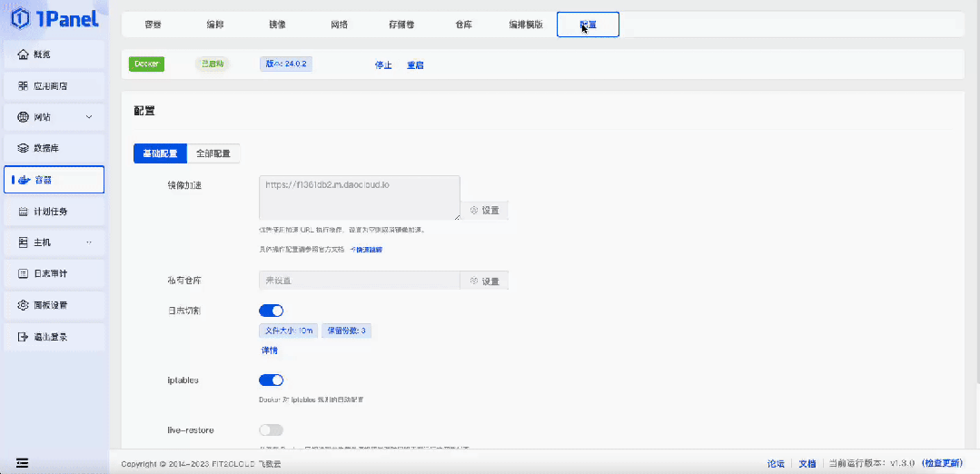This screenshot has width=980, height=474.
Task: Click the 1Panel logo
Action: pyautogui.click(x=54, y=19)
